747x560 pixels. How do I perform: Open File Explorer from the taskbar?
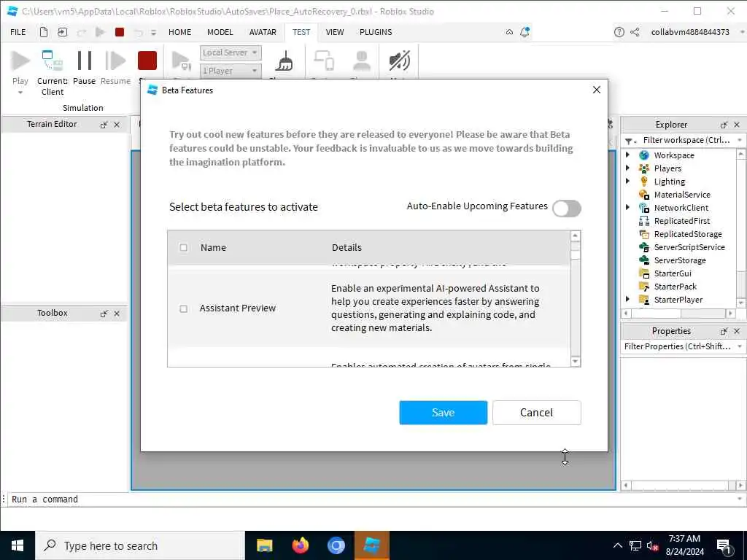coord(264,545)
